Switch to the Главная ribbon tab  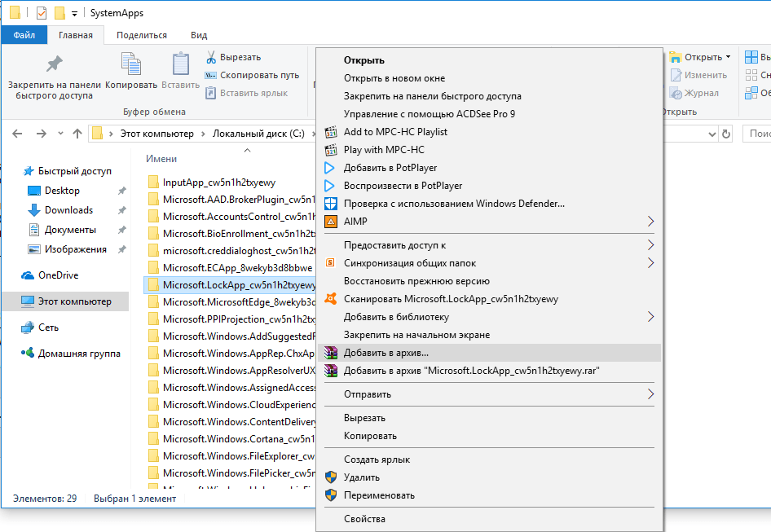[x=76, y=35]
